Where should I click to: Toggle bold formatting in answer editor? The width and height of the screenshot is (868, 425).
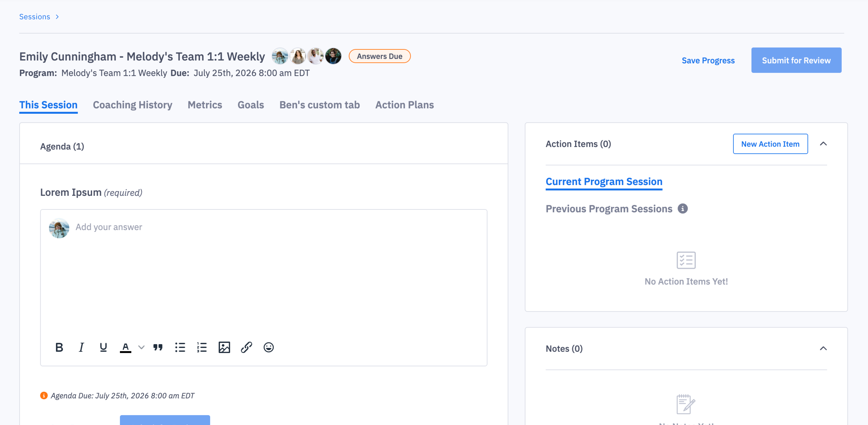click(59, 347)
